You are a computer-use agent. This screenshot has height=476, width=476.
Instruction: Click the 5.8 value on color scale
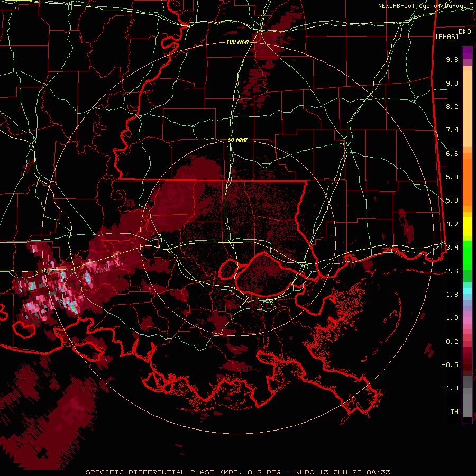point(452,177)
